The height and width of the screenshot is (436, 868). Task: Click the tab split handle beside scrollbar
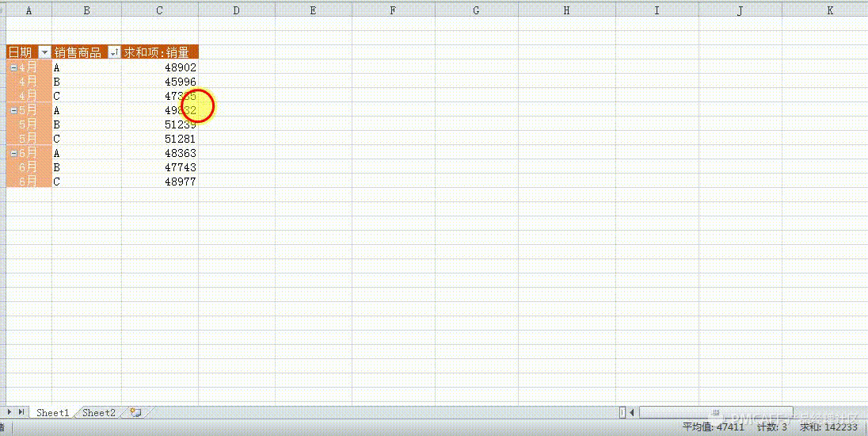pyautogui.click(x=622, y=412)
